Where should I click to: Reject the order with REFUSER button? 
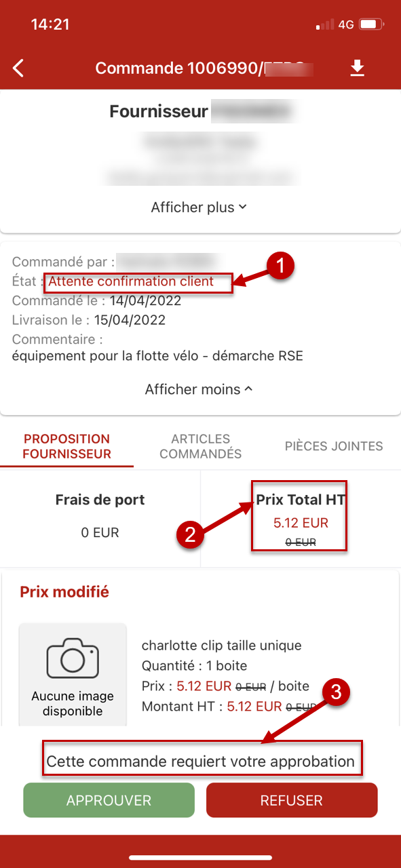point(292,800)
